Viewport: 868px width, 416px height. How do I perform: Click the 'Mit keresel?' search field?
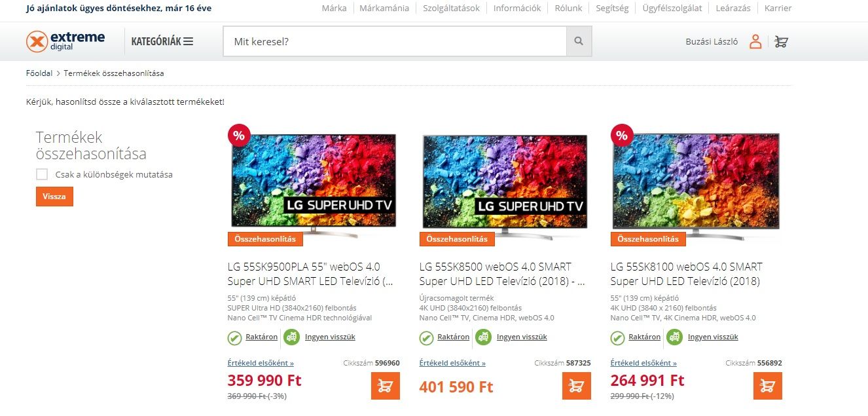click(x=395, y=41)
